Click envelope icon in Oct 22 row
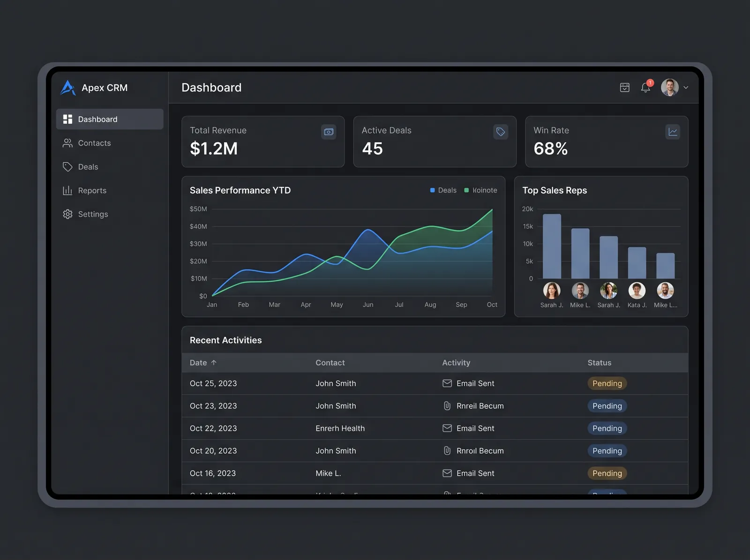 447,428
